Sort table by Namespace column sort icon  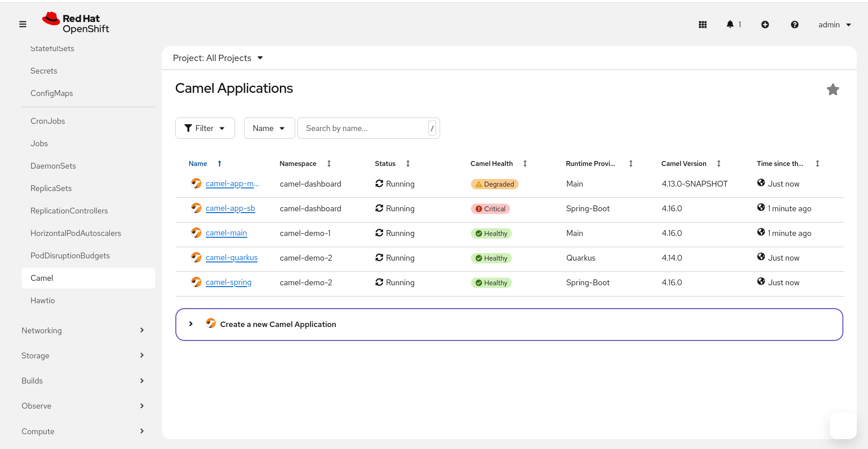[x=329, y=164]
